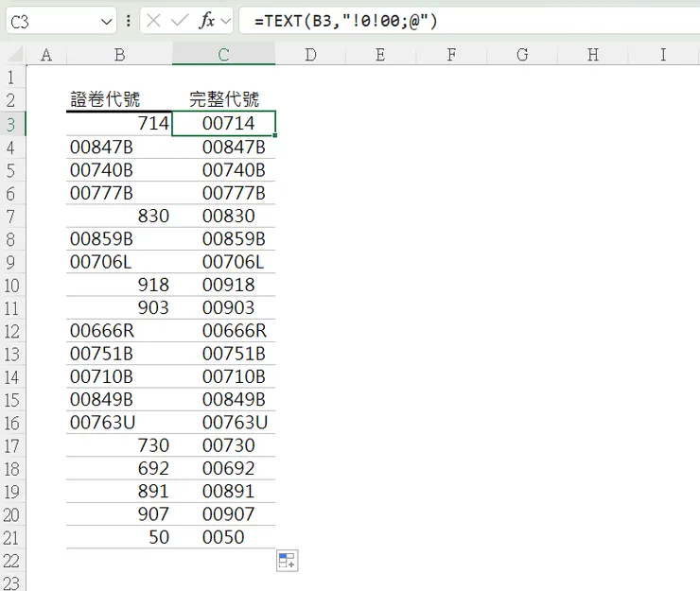Select cell C10 containing 00918
This screenshot has height=591, width=700.
click(x=223, y=285)
